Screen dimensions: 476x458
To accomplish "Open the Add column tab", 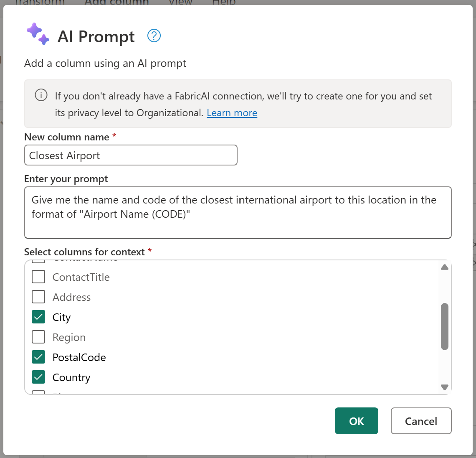I will click(116, 3).
